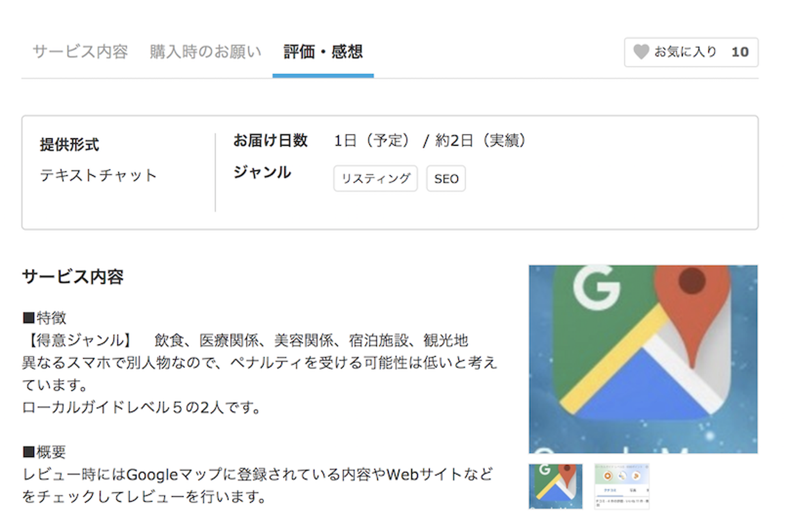Click the お届け日数 label
801x532 pixels.
coord(270,141)
